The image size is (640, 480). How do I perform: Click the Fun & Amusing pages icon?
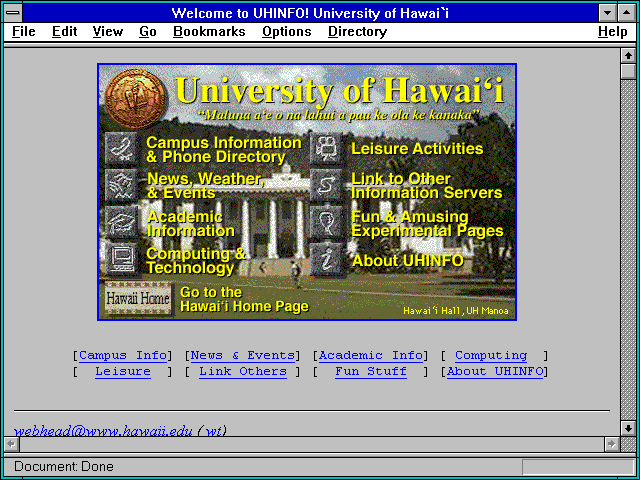pos(326,223)
